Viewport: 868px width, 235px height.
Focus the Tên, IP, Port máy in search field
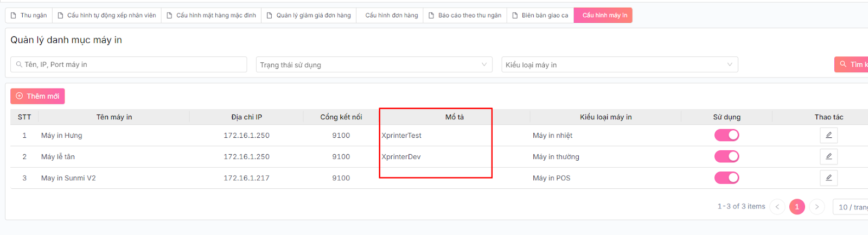coord(129,65)
